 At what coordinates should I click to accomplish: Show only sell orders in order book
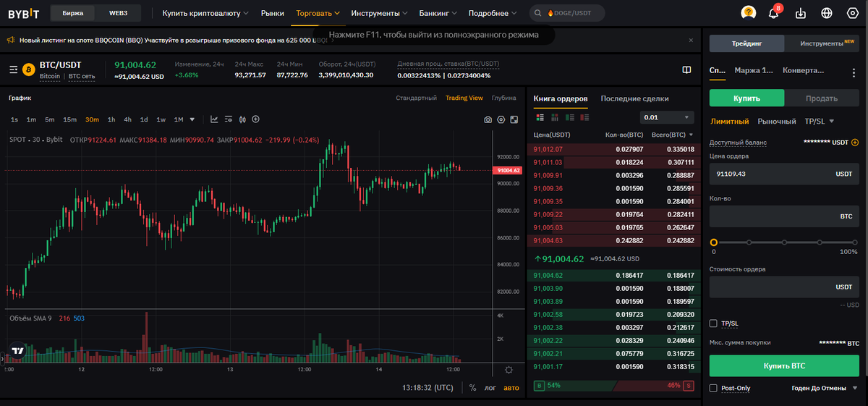[585, 117]
